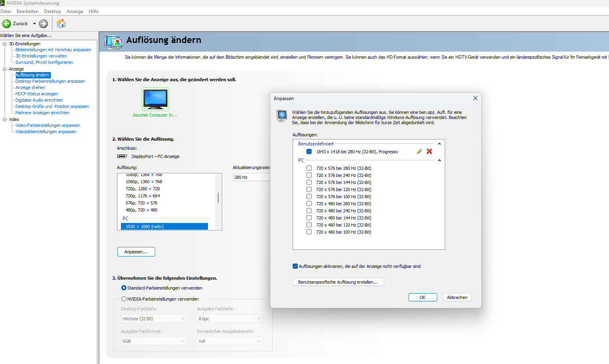Open Desktop-Farbtiefe dropdown

tap(153, 319)
